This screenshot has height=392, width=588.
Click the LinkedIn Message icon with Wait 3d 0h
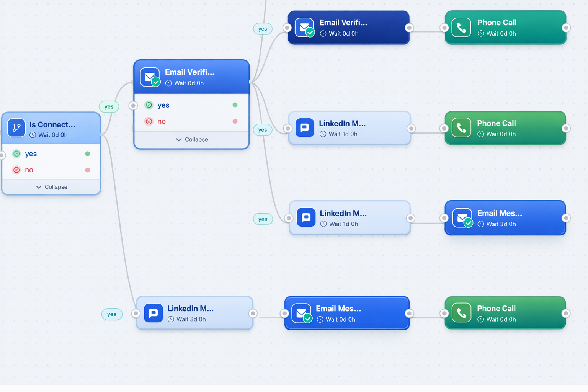point(153,313)
